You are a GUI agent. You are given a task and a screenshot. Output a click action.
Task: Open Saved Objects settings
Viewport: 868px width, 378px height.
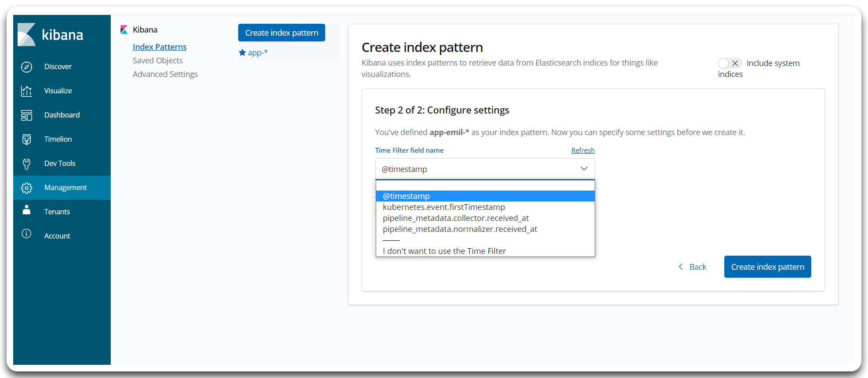pyautogui.click(x=157, y=61)
